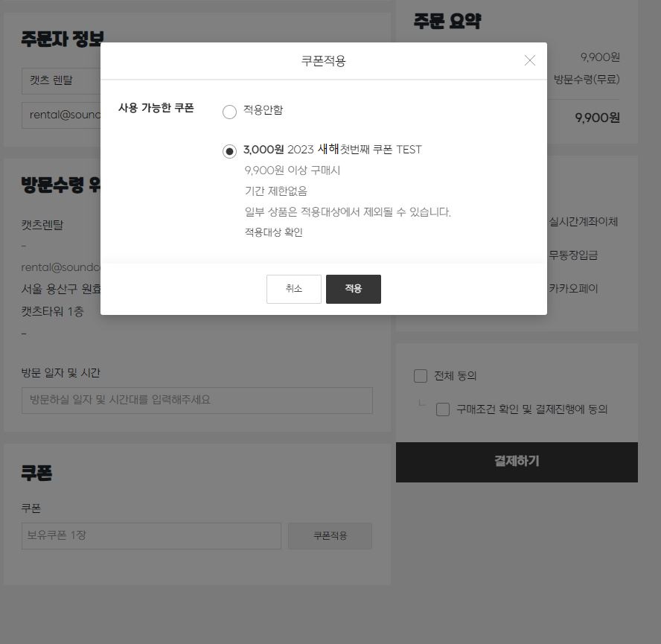Click the 적용 button to apply coupon
This screenshot has height=644, width=661.
coord(354,289)
